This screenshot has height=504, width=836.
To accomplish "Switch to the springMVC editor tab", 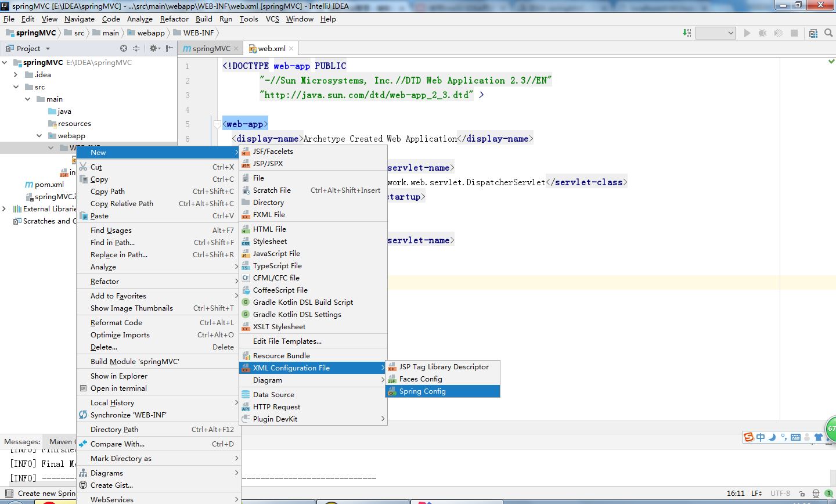I will [211, 49].
